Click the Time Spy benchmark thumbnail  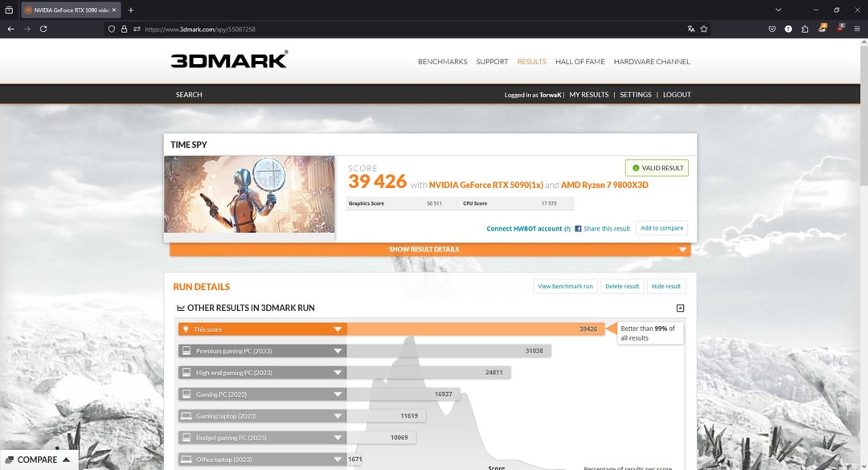249,194
